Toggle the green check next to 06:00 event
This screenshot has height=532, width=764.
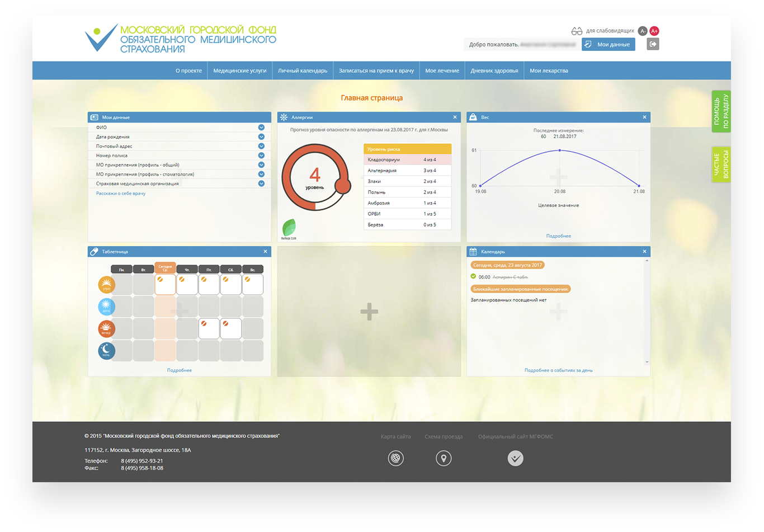474,276
